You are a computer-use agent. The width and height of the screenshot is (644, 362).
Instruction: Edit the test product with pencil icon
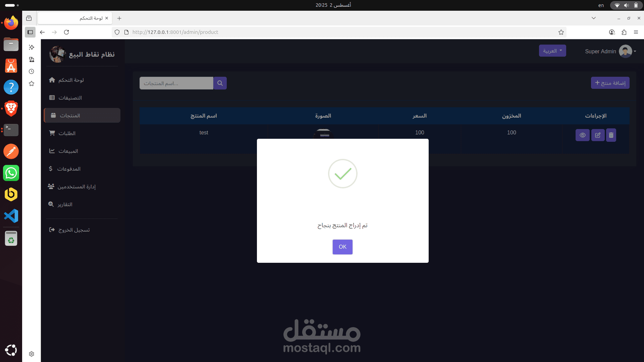[598, 135]
